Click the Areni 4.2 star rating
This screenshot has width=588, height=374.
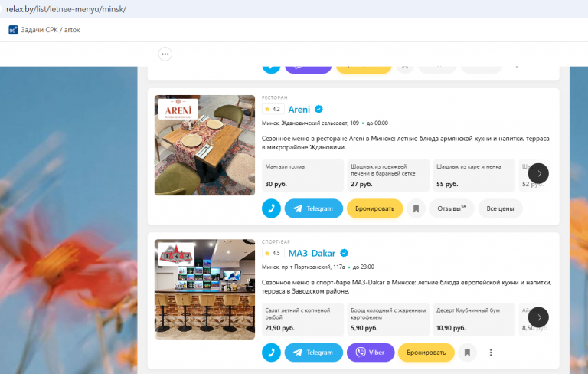point(273,109)
